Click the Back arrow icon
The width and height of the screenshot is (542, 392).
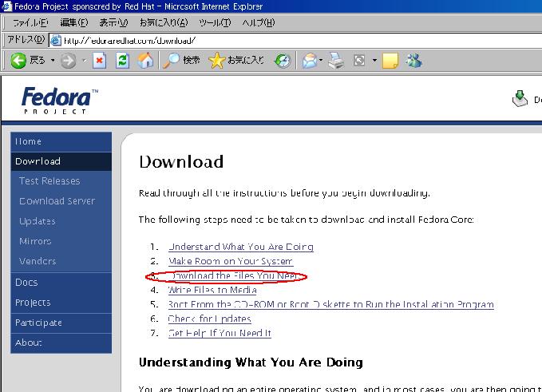pos(18,61)
